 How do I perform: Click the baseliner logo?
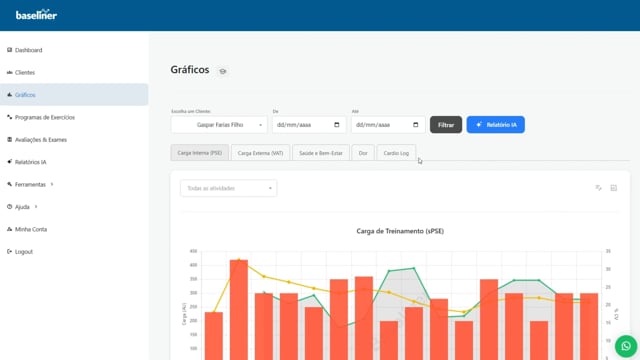36,15
